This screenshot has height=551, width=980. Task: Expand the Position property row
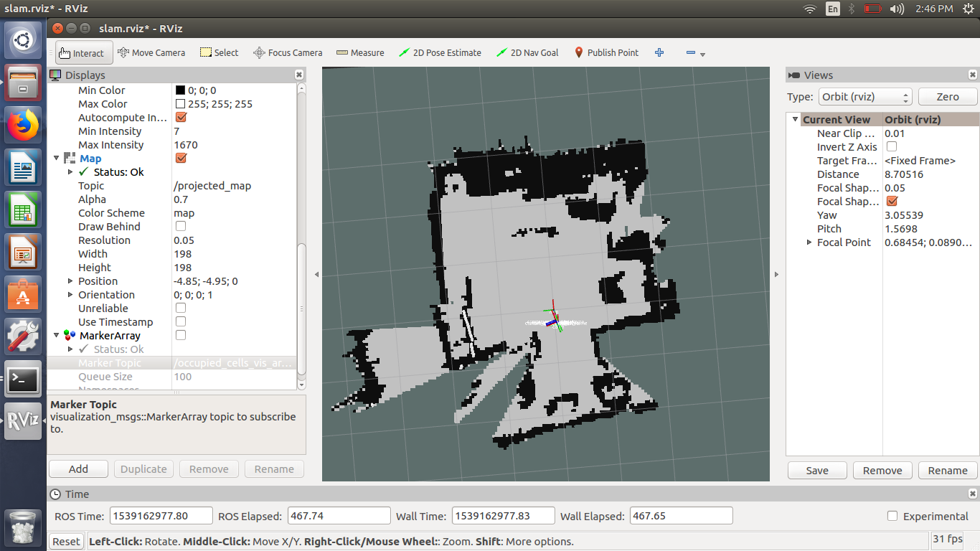point(70,281)
